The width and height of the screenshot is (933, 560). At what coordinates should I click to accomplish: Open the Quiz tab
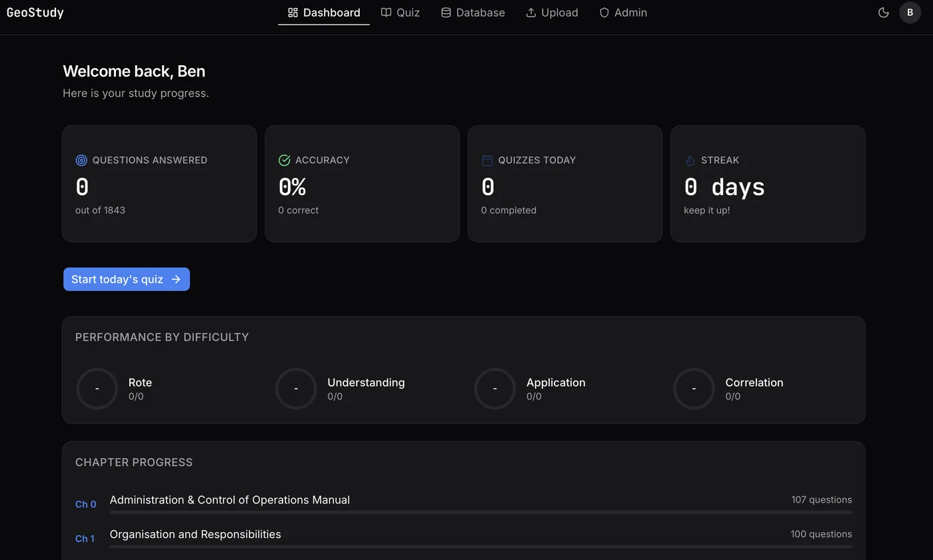(401, 13)
